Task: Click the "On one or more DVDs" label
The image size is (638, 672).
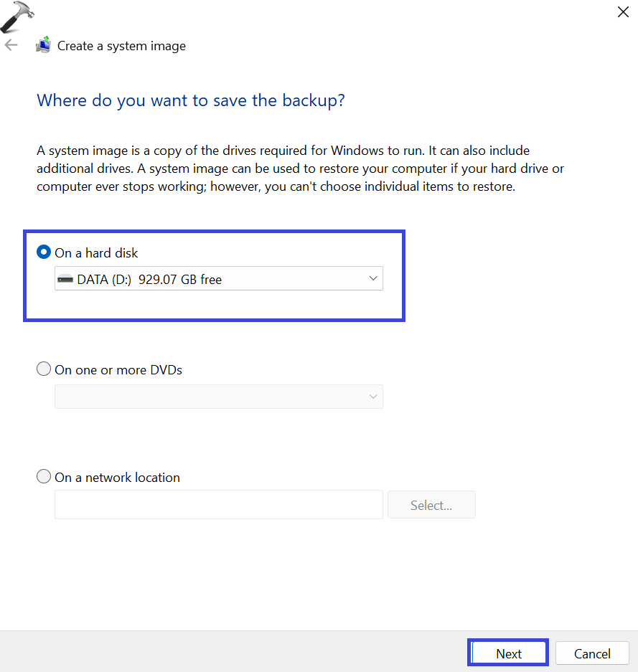Action: pos(118,370)
